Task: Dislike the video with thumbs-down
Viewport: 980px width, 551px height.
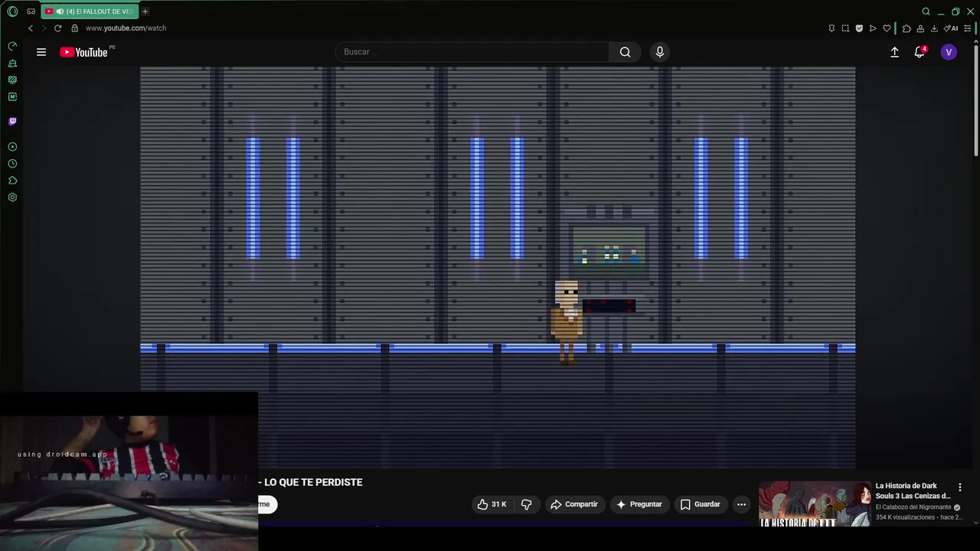Action: [x=527, y=504]
